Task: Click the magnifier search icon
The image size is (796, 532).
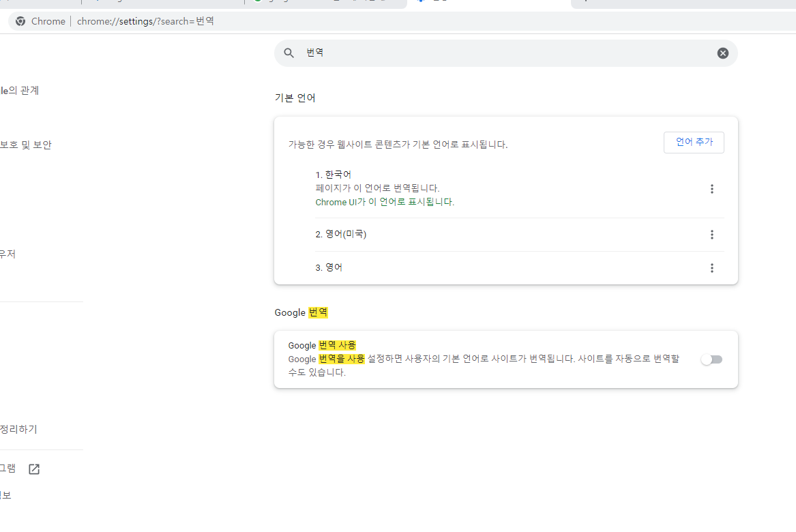Action: (x=289, y=53)
